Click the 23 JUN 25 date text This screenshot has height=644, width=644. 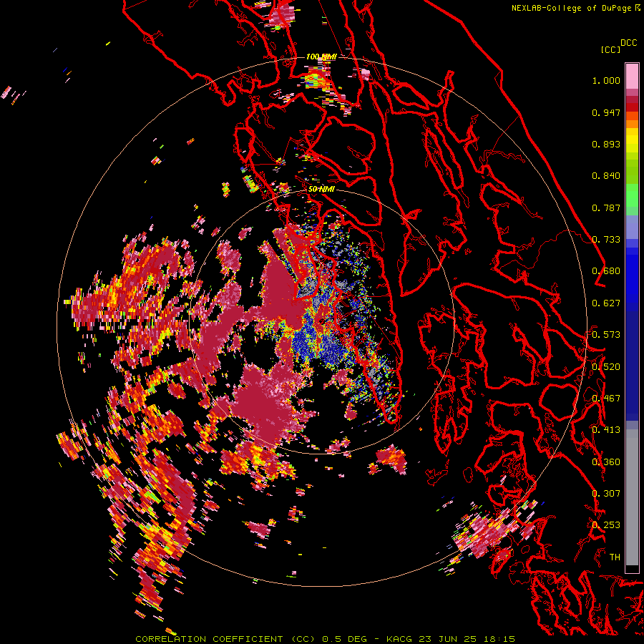[448, 639]
